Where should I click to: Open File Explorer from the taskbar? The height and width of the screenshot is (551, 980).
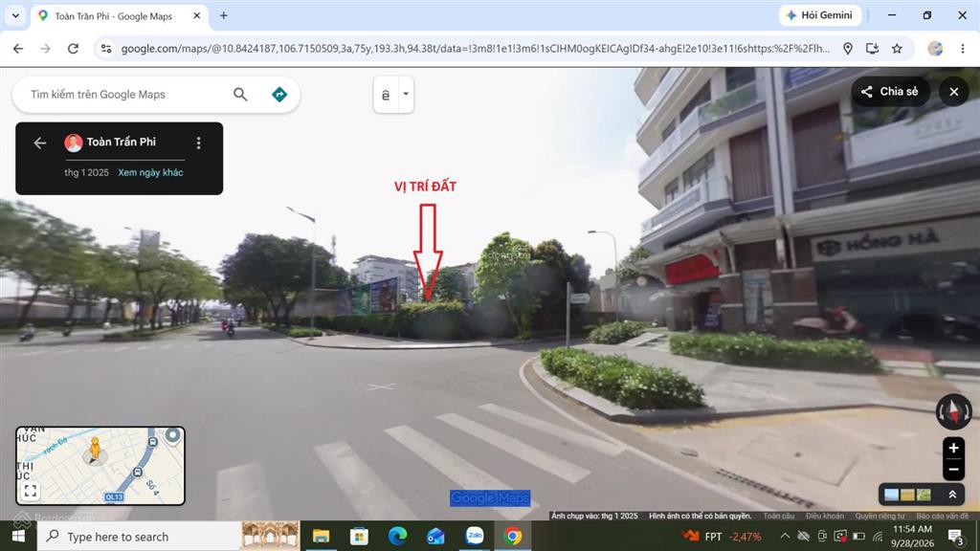321,536
